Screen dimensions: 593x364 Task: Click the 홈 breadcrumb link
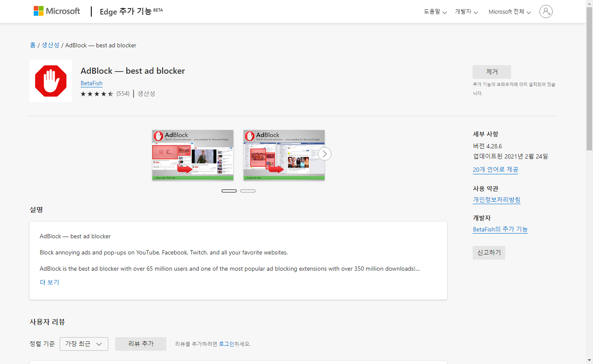point(33,45)
